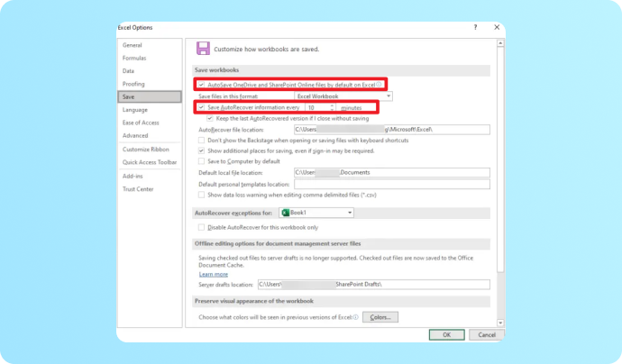Viewport: 622px width, 364px height.
Task: Click the vertical scrollbar thumb
Action: (x=500, y=159)
